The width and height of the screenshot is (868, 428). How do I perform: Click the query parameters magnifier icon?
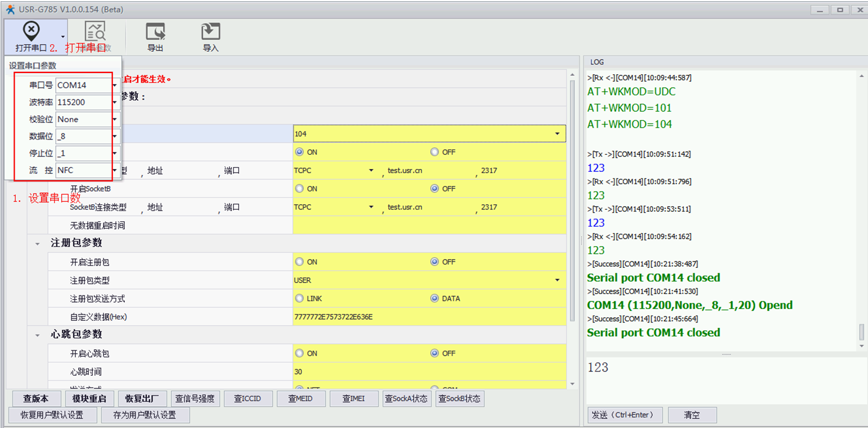(95, 32)
